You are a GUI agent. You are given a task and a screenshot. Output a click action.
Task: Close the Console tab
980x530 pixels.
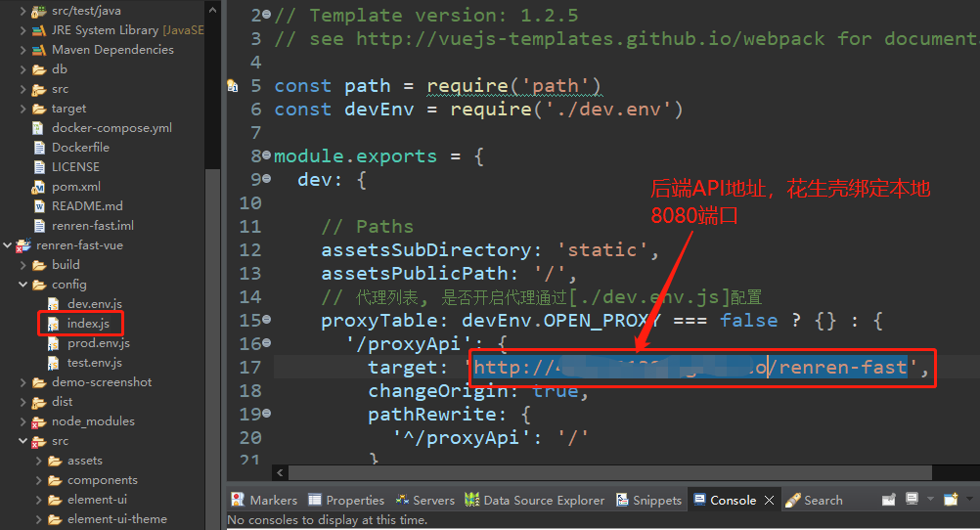click(x=770, y=500)
